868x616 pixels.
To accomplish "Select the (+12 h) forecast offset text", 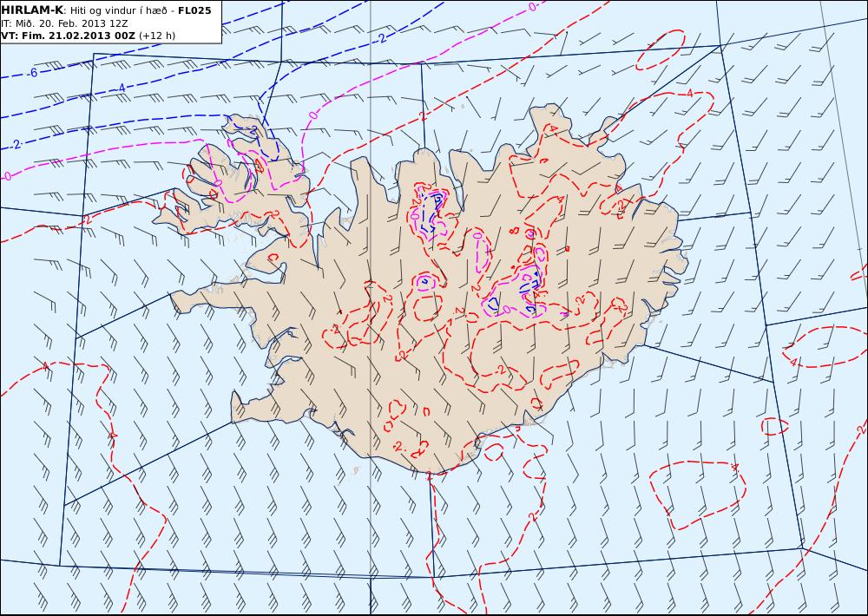I will click(156, 36).
